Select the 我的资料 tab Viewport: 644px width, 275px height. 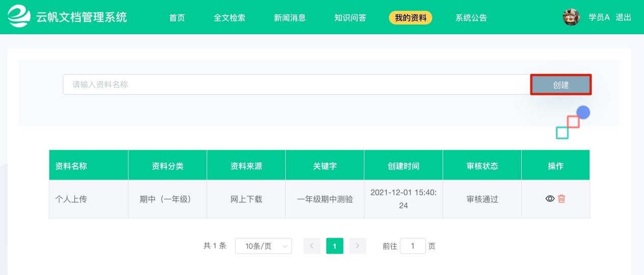pos(411,18)
